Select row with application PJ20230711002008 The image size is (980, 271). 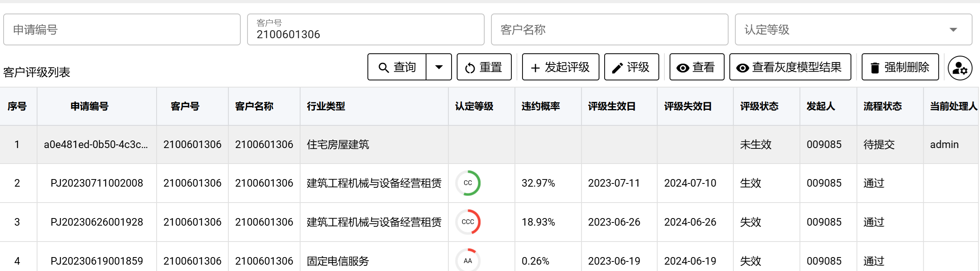coord(96,183)
